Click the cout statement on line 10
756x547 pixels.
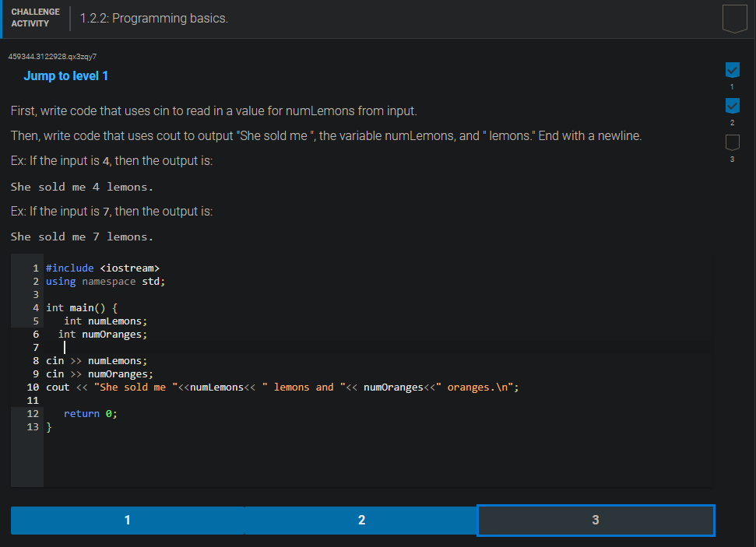(x=283, y=387)
